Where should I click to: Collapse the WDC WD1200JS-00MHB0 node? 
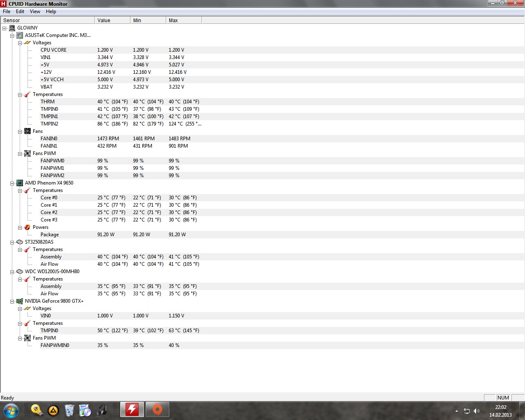coord(12,272)
